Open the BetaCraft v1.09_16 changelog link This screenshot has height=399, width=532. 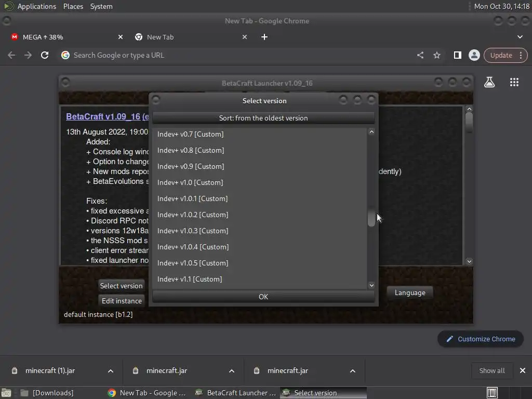[107, 117]
